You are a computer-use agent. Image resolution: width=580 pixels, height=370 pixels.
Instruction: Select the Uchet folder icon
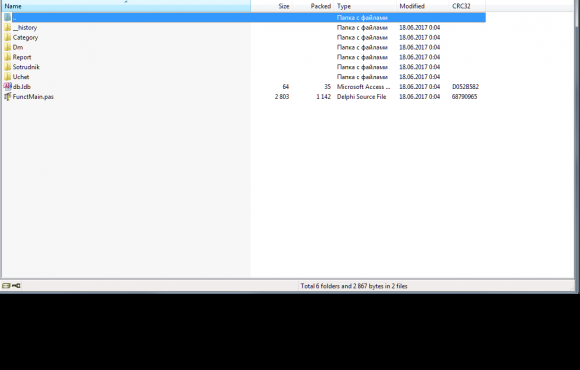pyautogui.click(x=7, y=77)
